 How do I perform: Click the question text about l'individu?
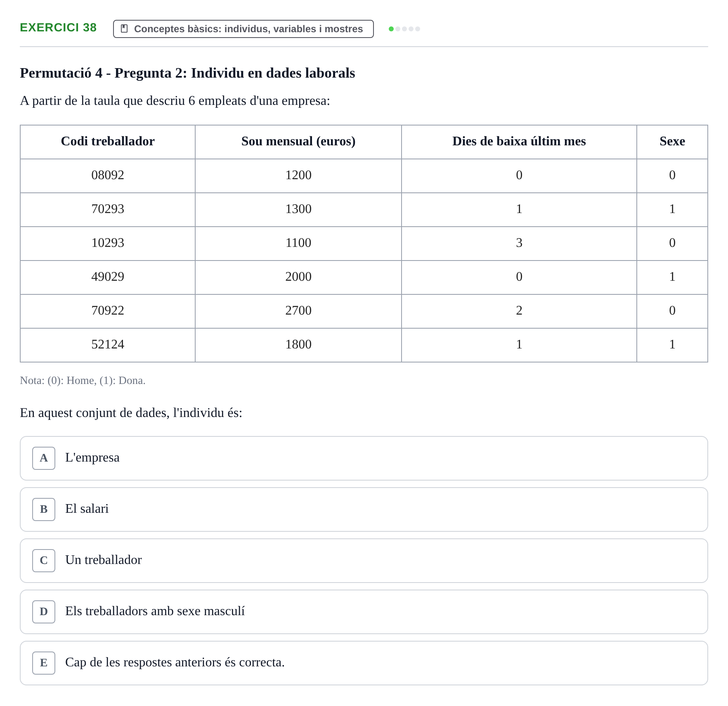coord(131,413)
